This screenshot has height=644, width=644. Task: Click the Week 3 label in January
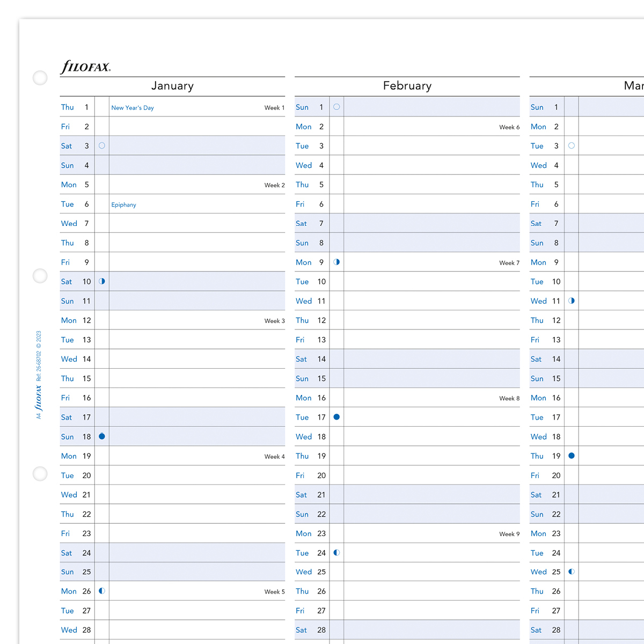pos(274,321)
